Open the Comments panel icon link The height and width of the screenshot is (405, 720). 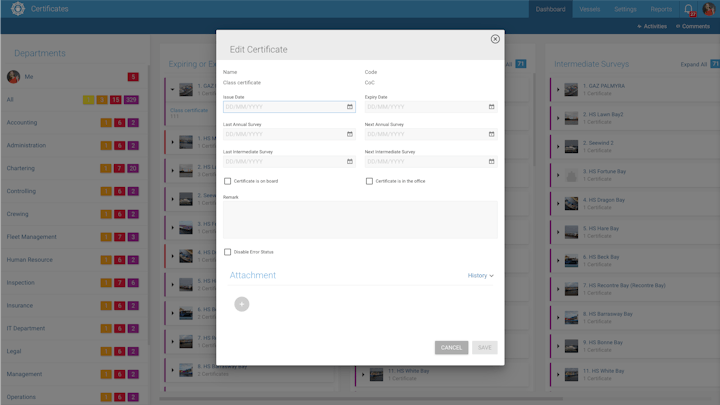[693, 26]
